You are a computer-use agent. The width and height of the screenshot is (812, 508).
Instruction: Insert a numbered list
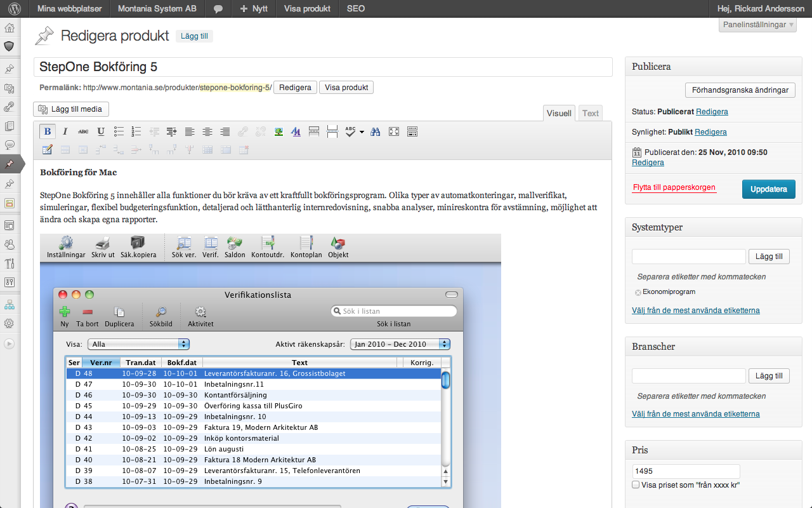tap(136, 131)
